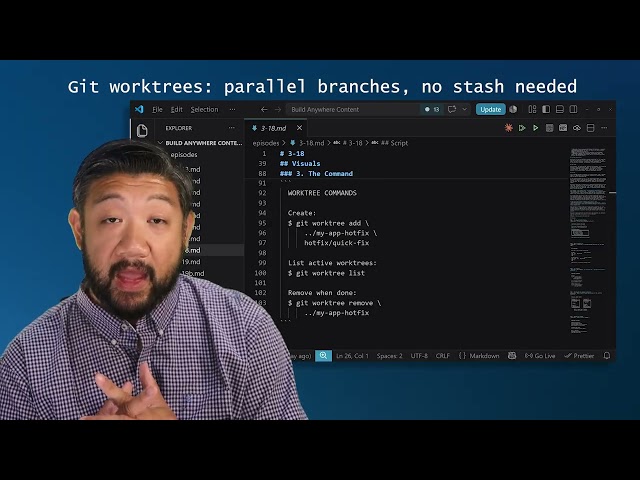Click the round icon beside Update
Viewport: 640px width, 480px height.
(x=513, y=109)
